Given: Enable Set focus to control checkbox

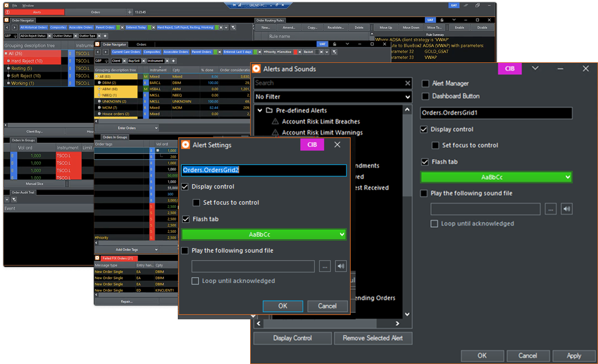Looking at the screenshot, I should (x=196, y=203).
